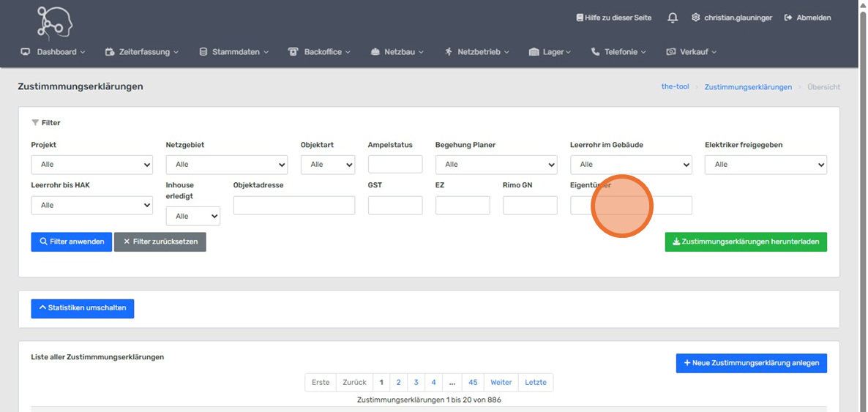Click the gear icon beside christian.glauninger
The height and width of the screenshot is (412, 868).
(695, 18)
